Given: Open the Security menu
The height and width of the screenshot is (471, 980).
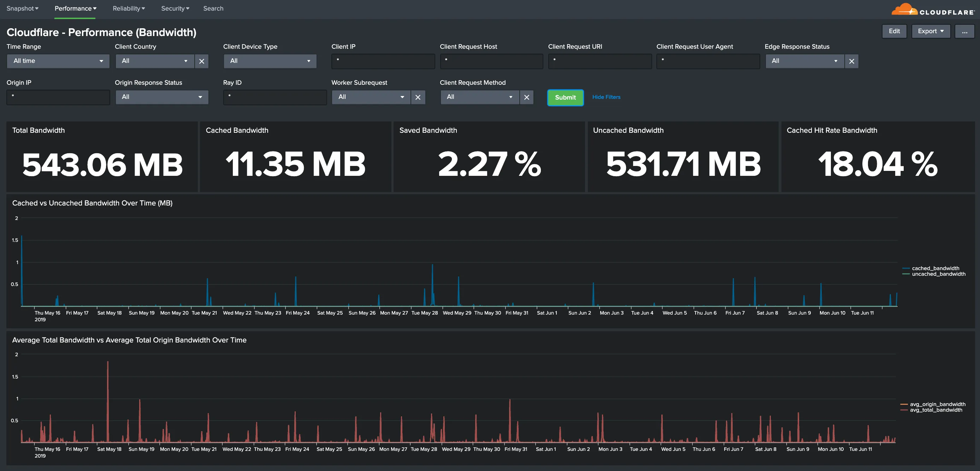Looking at the screenshot, I should [x=175, y=8].
